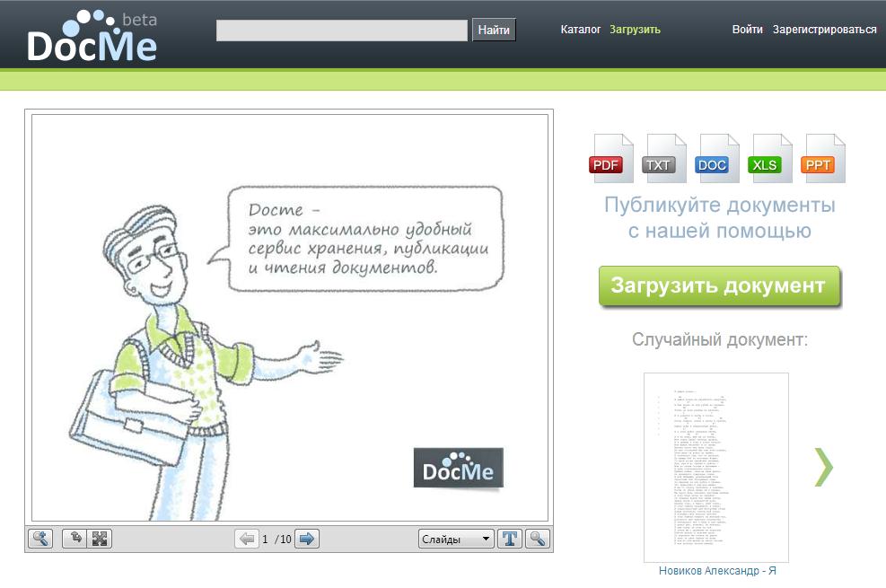Open the Новиков Александр - Я link
Viewport: 886px width, 588px height.
pyautogui.click(x=716, y=571)
